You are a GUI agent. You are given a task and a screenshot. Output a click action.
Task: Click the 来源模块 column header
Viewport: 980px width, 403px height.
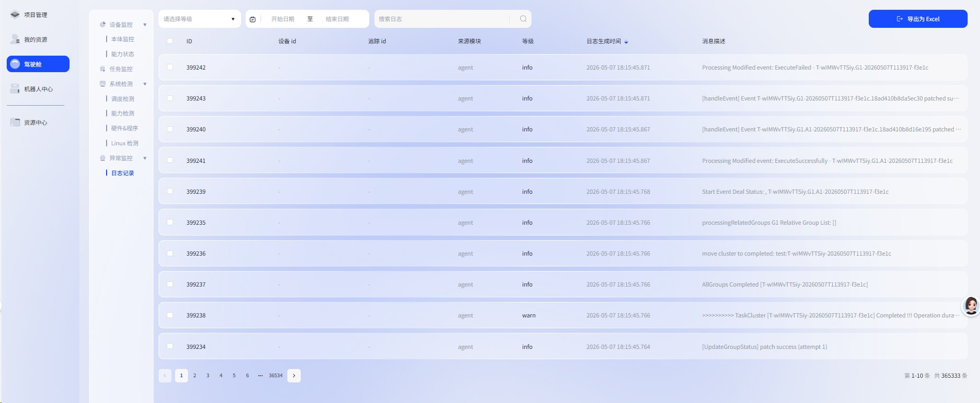tap(469, 41)
